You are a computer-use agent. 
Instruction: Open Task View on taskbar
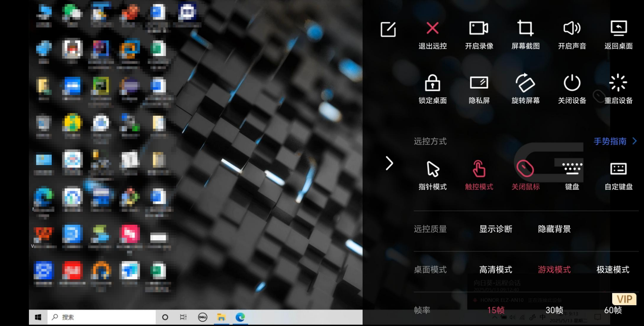coord(183,317)
